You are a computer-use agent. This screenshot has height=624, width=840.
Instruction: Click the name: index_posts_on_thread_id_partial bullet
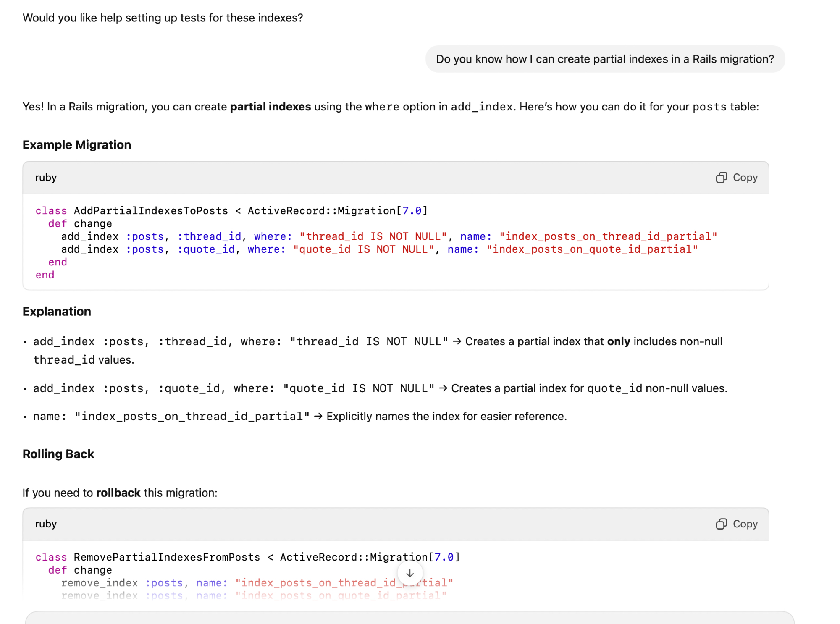299,416
